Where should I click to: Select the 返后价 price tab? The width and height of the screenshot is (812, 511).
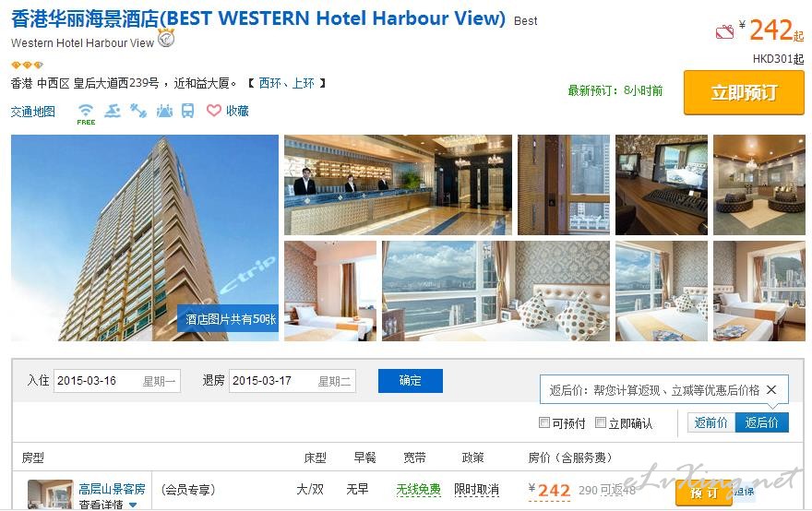762,422
